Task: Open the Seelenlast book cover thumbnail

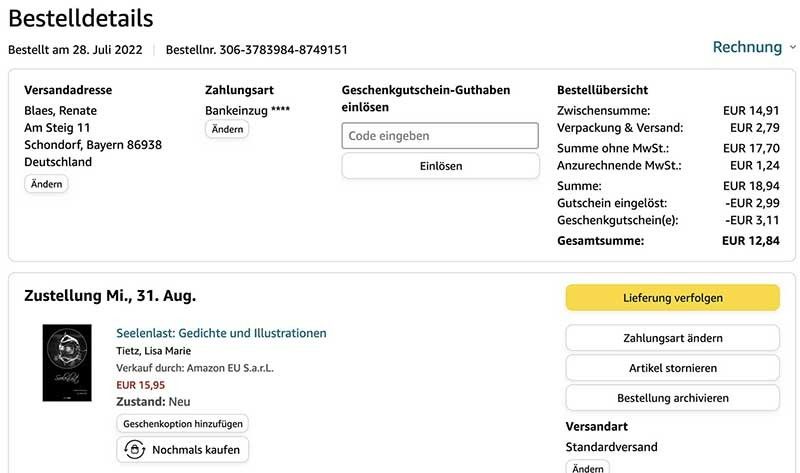Action: point(67,363)
